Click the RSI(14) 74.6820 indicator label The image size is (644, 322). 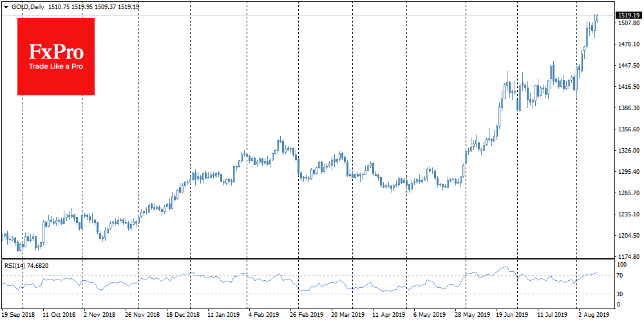pos(26,265)
